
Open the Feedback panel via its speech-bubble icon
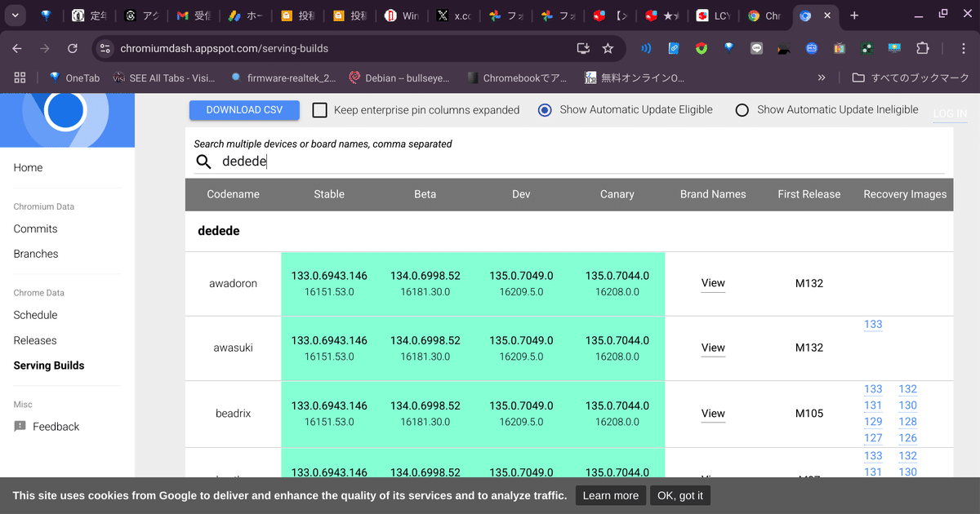[19, 426]
